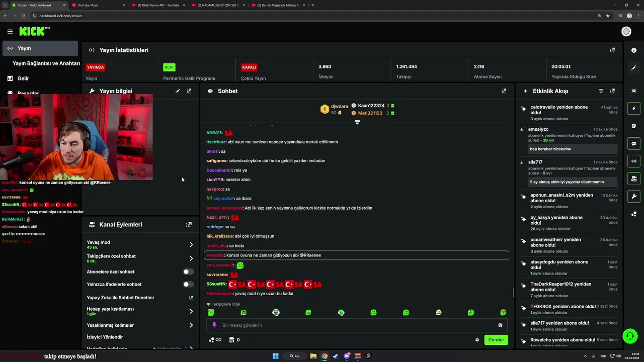This screenshot has height=362, width=644.
Task: Send message with the Gönder button
Action: [x=496, y=340]
